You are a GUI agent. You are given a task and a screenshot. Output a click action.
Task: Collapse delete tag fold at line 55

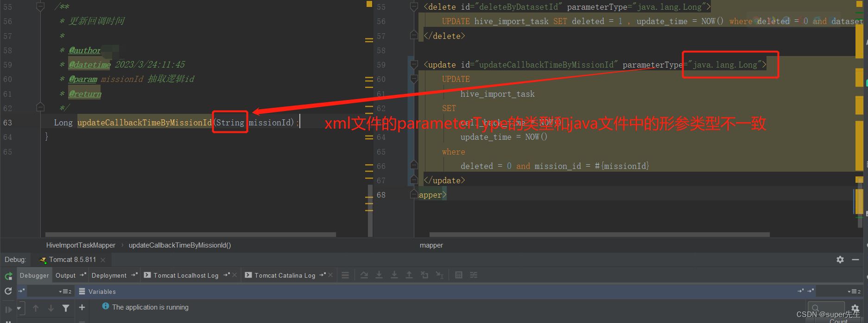(x=414, y=7)
